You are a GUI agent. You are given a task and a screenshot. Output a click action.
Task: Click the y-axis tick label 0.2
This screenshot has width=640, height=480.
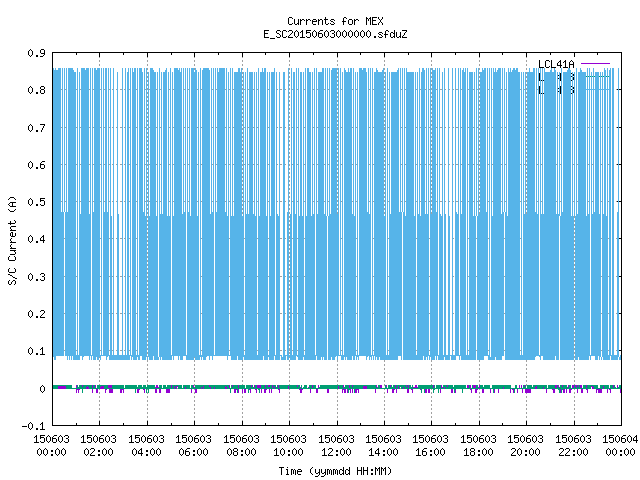pos(36,314)
